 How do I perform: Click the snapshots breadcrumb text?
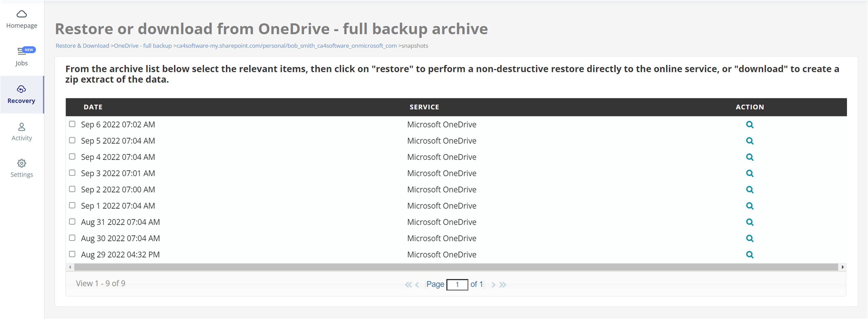pyautogui.click(x=415, y=46)
